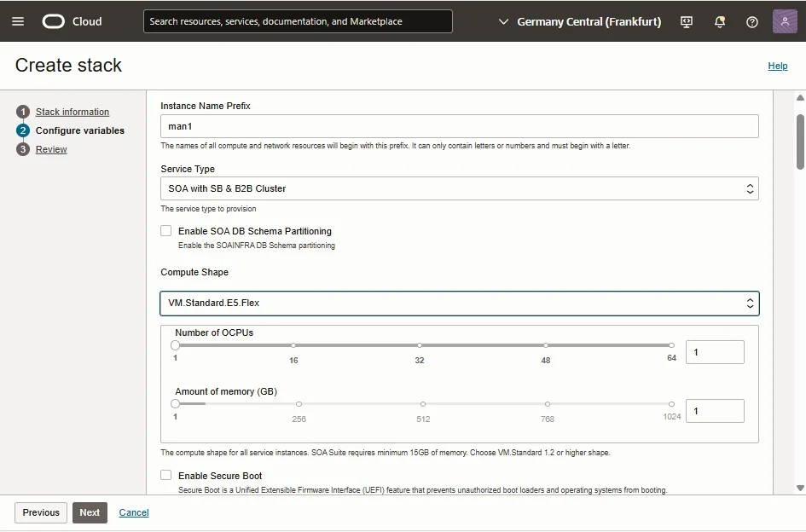
Task: Go to Stack information step
Action: pyautogui.click(x=72, y=112)
